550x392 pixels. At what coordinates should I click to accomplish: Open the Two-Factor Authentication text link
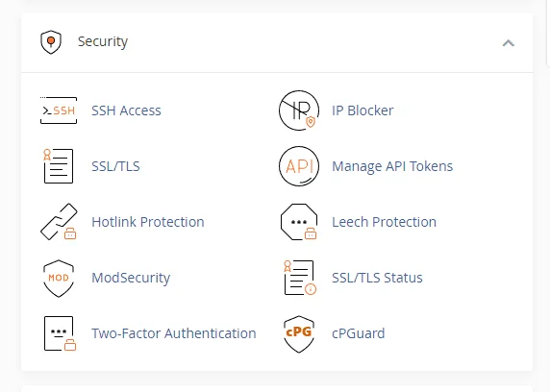174,333
